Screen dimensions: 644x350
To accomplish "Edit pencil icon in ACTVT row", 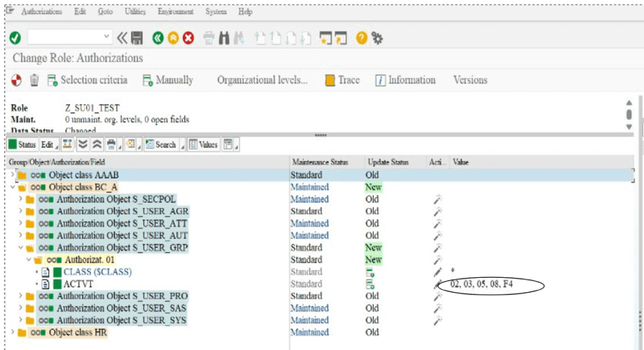I will pyautogui.click(x=438, y=285).
